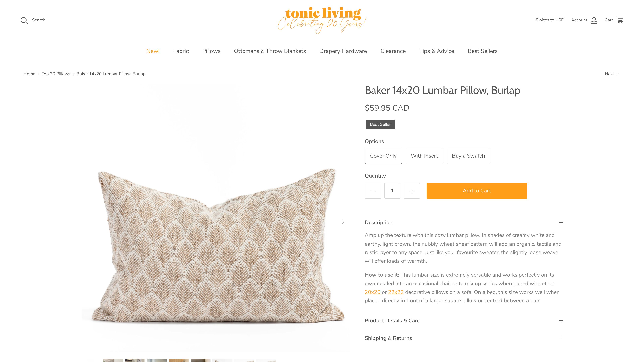Choose the Buy a Swatch option

(468, 156)
